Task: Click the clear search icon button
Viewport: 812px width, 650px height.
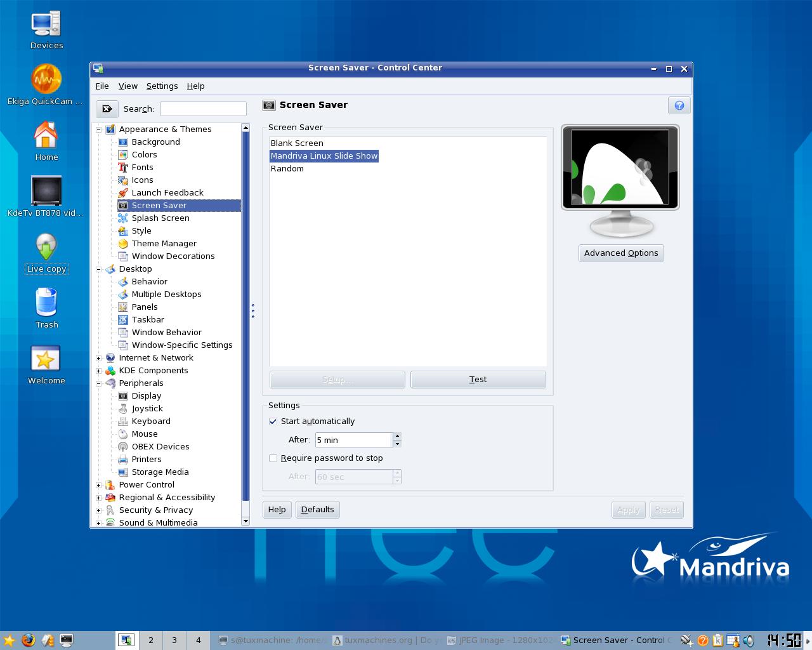Action: pyautogui.click(x=107, y=109)
